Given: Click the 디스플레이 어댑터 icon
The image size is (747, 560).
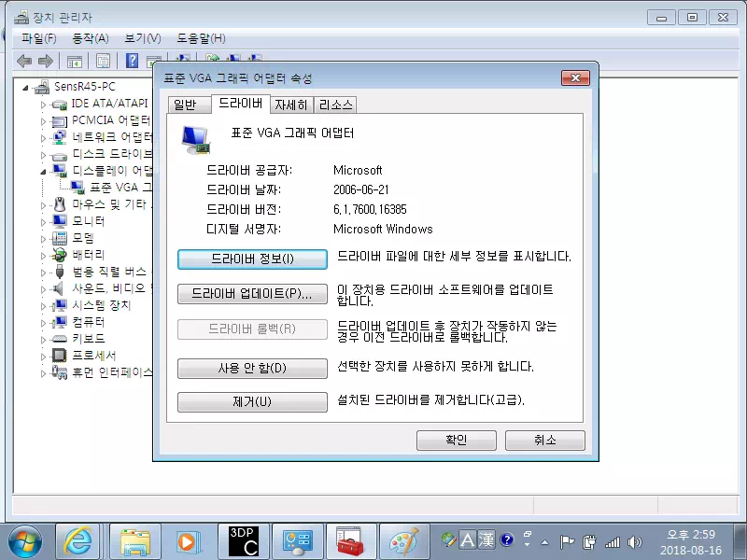Looking at the screenshot, I should tap(60, 171).
